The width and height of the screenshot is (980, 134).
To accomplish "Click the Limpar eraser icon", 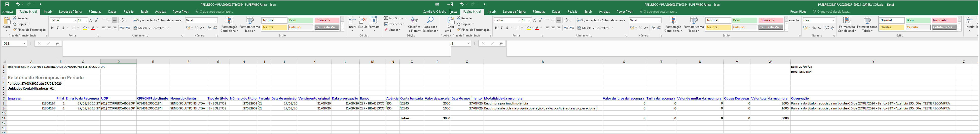I will pyautogui.click(x=386, y=30).
